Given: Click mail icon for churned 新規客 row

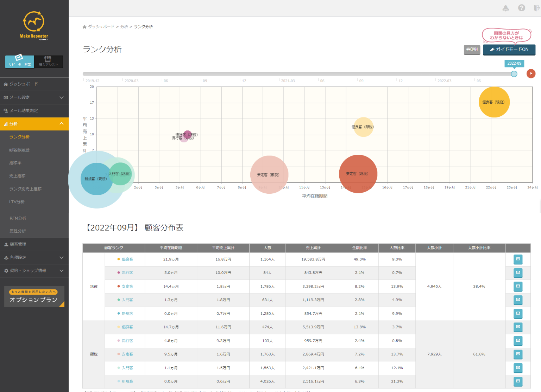Looking at the screenshot, I should 518,381.
